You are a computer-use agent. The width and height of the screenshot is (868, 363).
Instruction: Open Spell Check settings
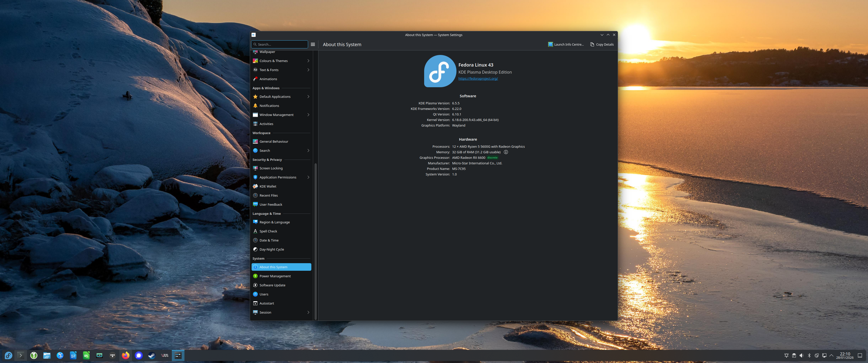268,231
